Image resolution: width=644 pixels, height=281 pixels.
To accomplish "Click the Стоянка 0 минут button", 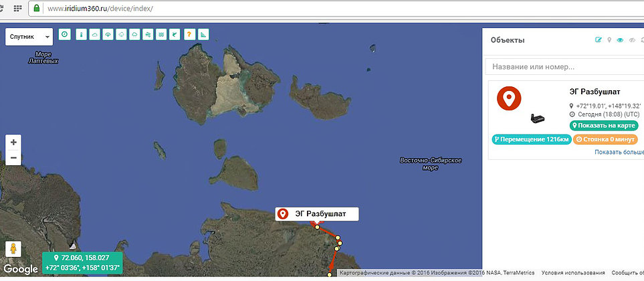I will (x=605, y=139).
